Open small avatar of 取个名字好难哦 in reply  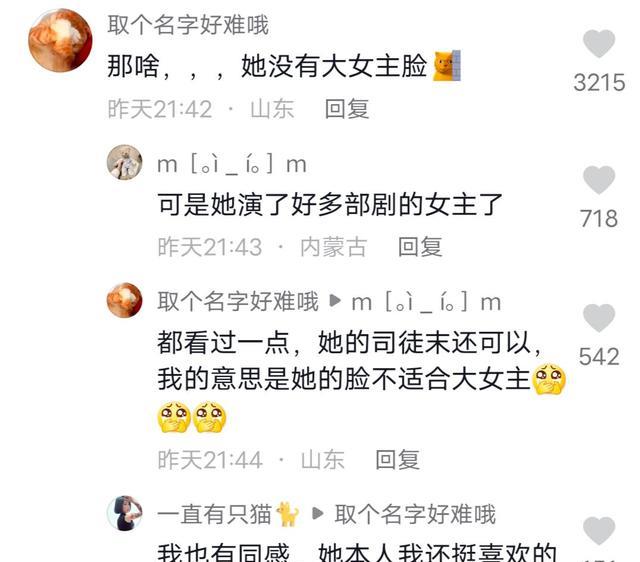click(x=124, y=300)
